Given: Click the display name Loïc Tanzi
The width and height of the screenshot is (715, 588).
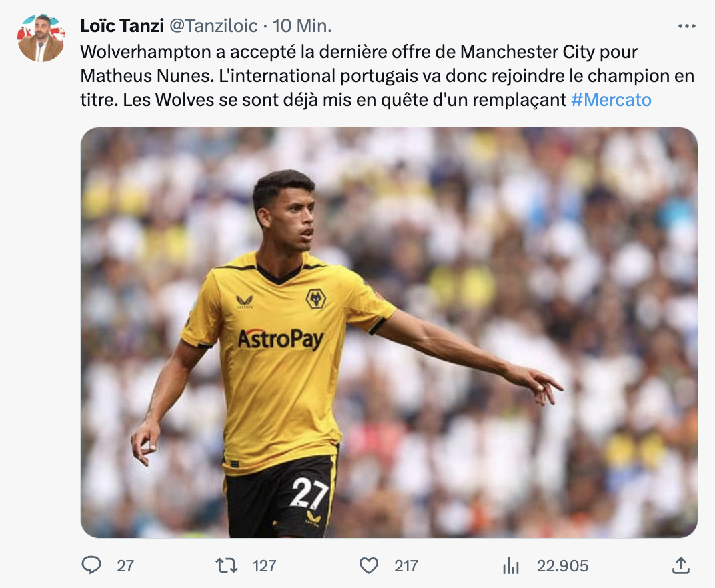Looking at the screenshot, I should [120, 26].
